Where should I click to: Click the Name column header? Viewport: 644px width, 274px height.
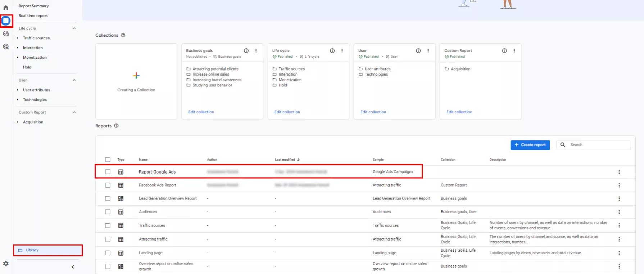pos(143,160)
